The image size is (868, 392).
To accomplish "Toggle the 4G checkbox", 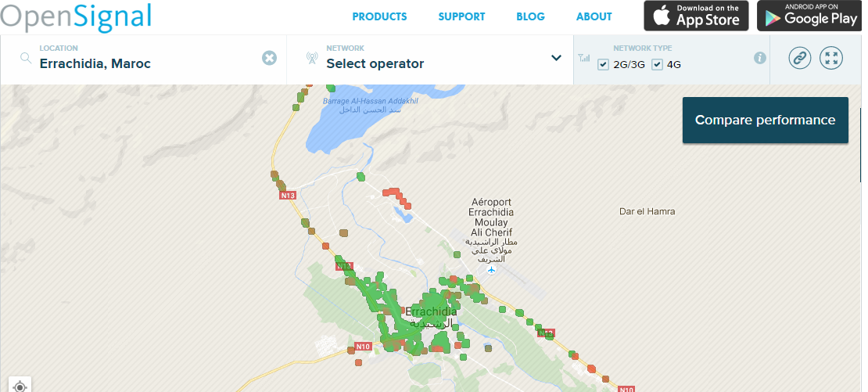I will pyautogui.click(x=657, y=65).
